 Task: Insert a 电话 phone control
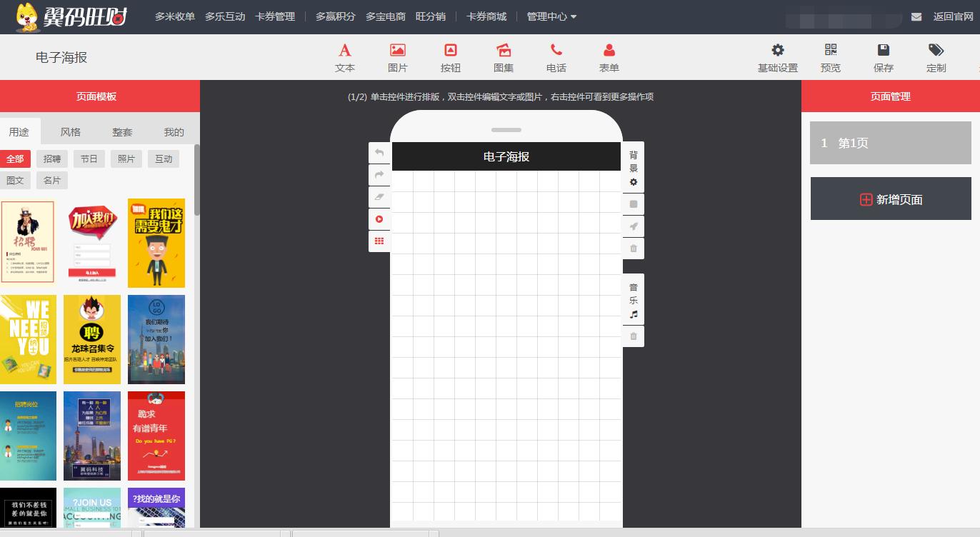tap(556, 58)
